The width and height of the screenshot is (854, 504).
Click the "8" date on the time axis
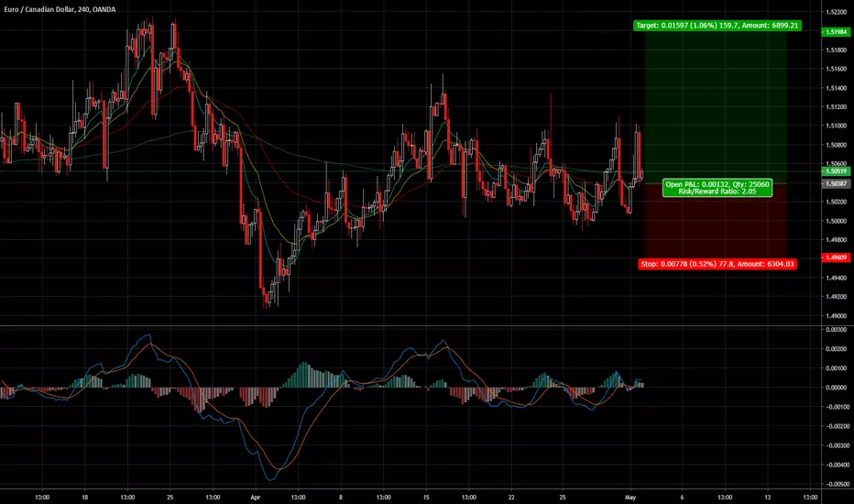341,498
